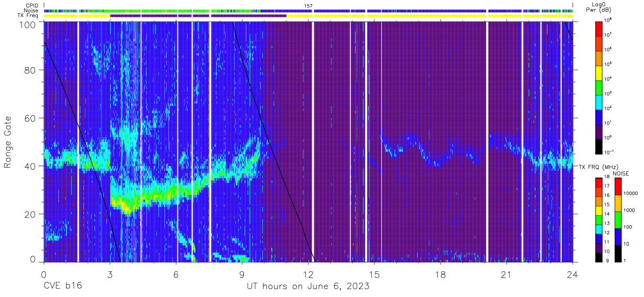Click the black 10^-1–10^0 power swatch
Screen dimensions: 644x297
tap(599, 146)
